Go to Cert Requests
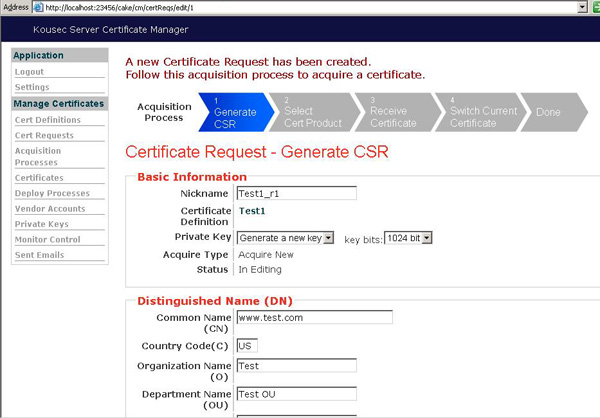The image size is (600, 418). (44, 136)
